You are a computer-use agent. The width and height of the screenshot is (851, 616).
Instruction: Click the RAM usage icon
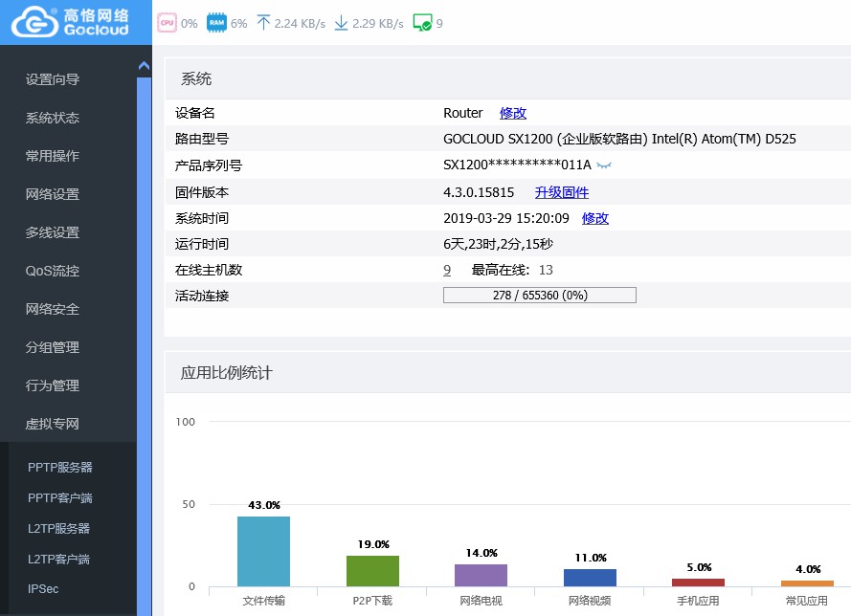216,23
